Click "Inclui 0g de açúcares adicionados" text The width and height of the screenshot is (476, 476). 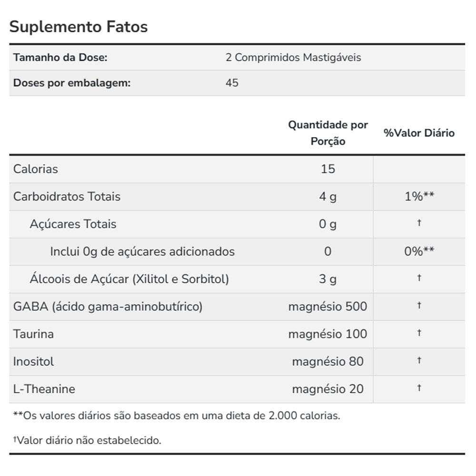tap(142, 251)
